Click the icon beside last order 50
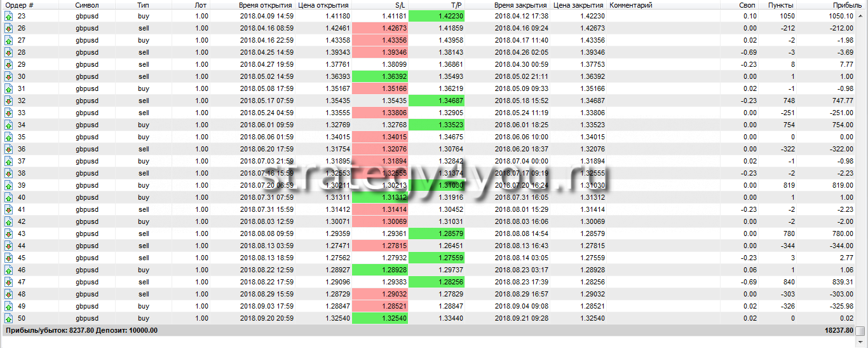 click(8, 319)
